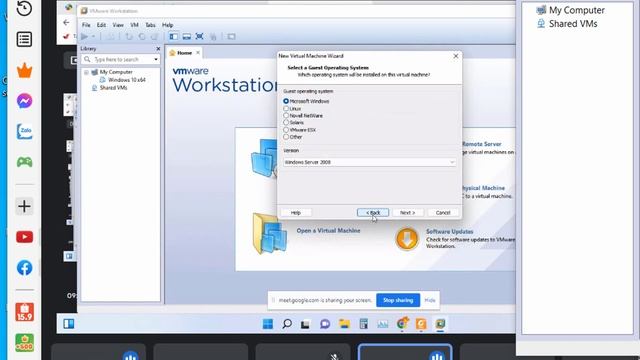Click the thumbnail bar toolbar icon

click(187, 37)
